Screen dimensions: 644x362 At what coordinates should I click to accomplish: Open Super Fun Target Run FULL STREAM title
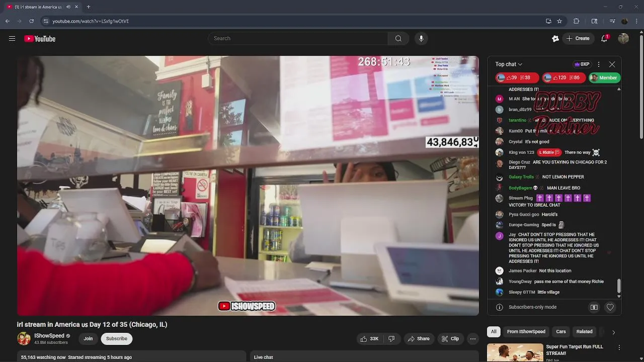tap(575, 350)
